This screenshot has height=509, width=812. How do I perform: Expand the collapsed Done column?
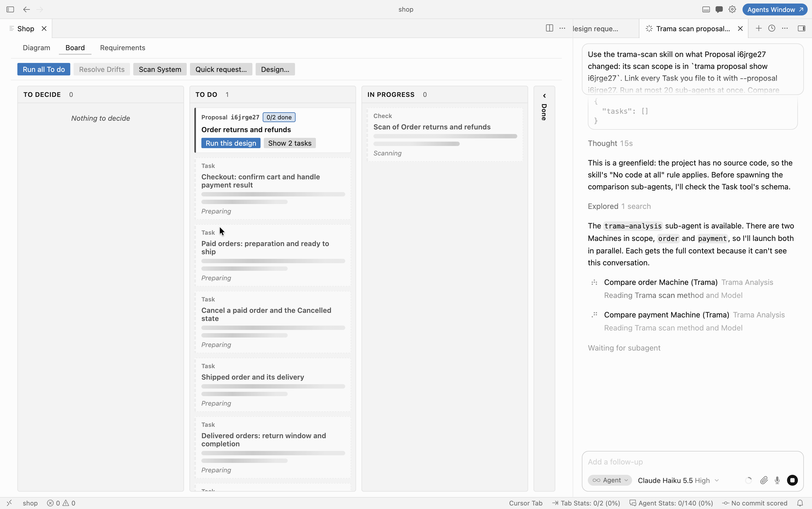544,96
